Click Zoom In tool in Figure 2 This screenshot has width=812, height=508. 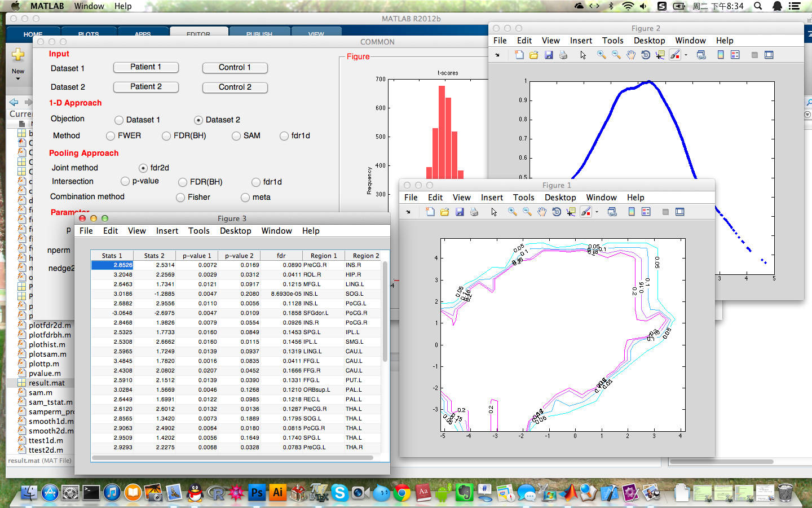coord(602,55)
